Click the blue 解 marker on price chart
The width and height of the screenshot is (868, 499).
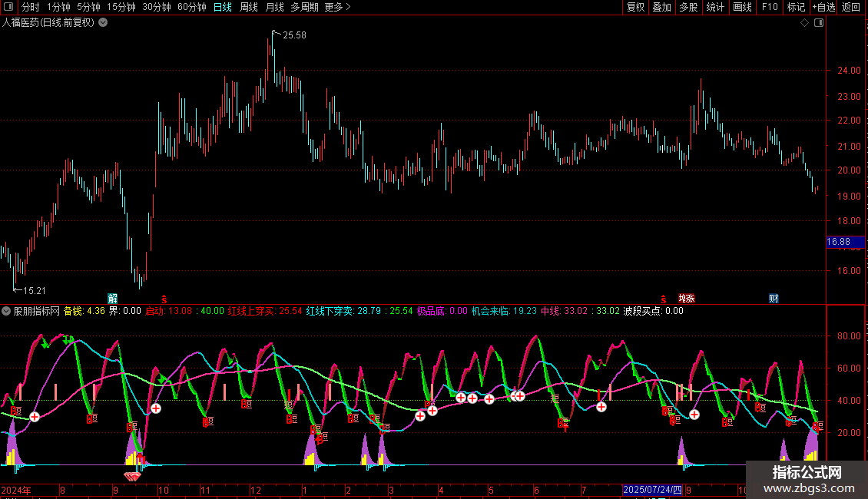tap(113, 298)
